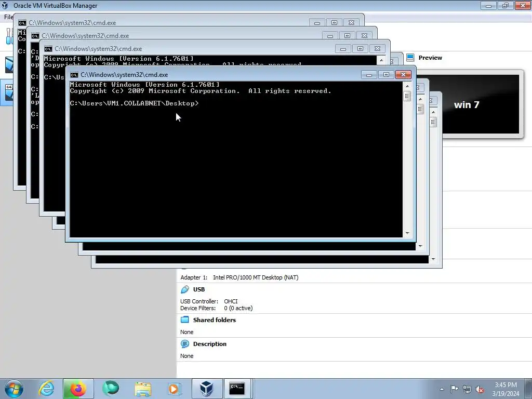Click icon of cmd window overlapping the File menu
Screen dimensions: 532x399
(x=22, y=23)
